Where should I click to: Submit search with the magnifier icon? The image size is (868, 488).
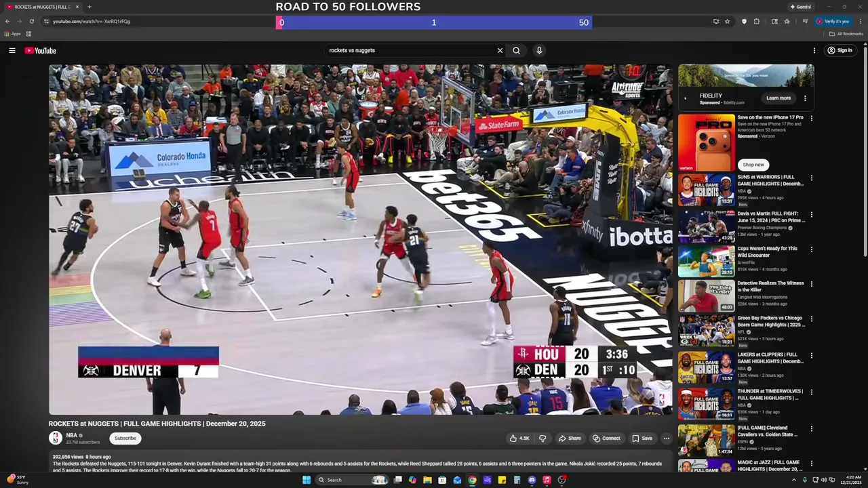coord(516,50)
